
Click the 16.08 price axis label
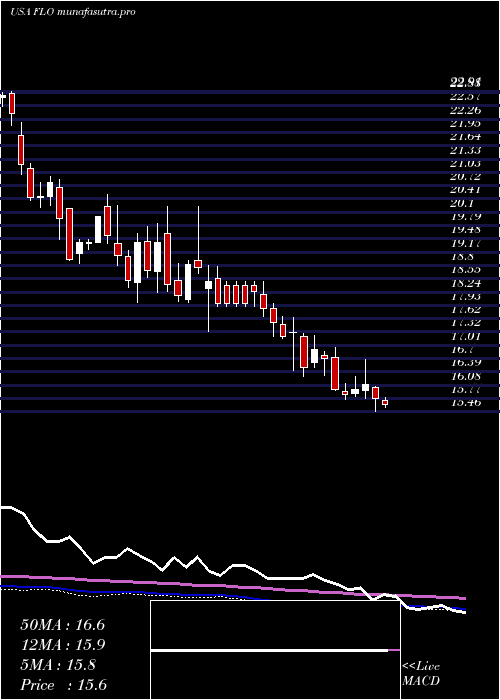tap(466, 377)
